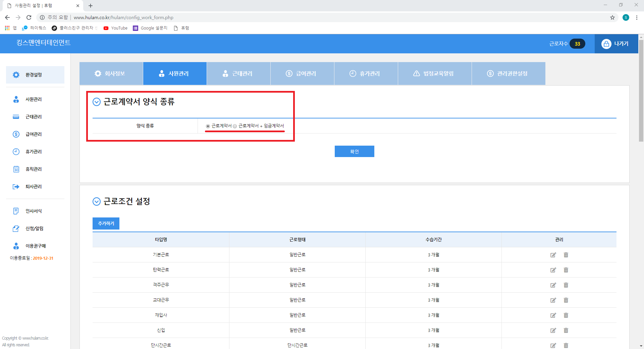Select the 근로계약서 radio option
644x349 pixels.
click(x=208, y=126)
